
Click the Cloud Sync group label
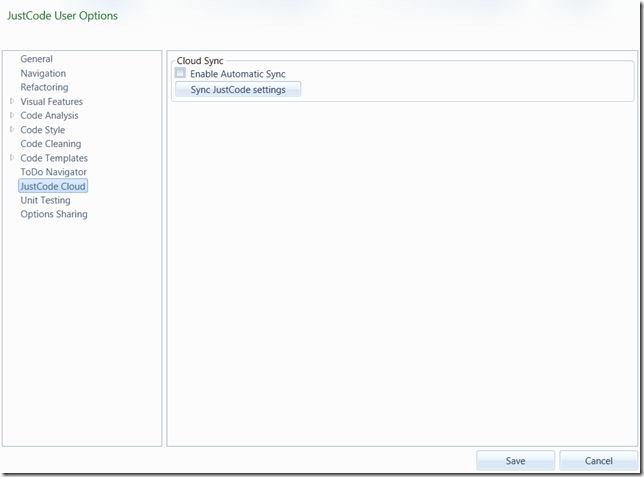[200, 61]
